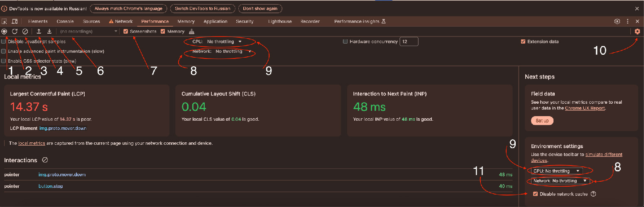644x207 pixels.
Task: Click the download profile icon
Action: click(x=49, y=32)
